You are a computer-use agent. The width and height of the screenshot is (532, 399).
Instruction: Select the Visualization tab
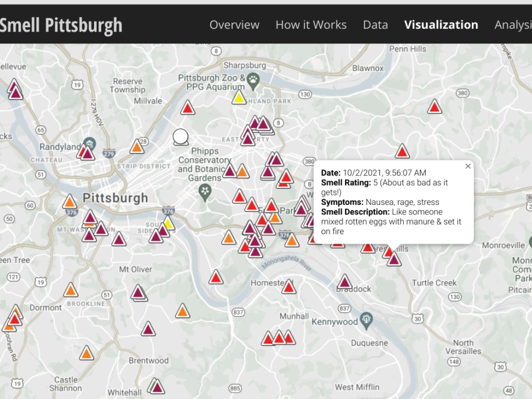pyautogui.click(x=441, y=25)
